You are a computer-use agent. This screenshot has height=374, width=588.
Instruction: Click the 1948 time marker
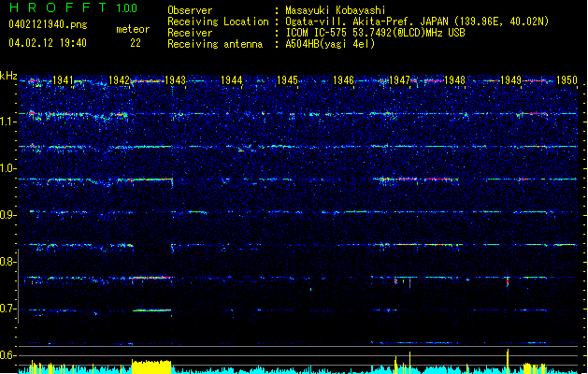pos(454,80)
